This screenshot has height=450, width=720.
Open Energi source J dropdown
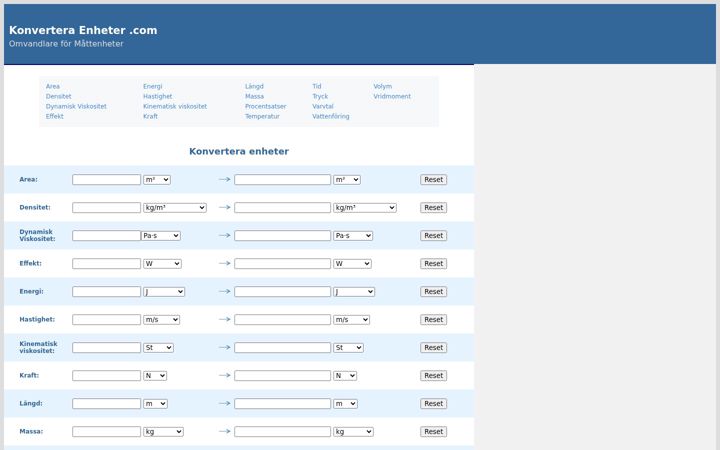click(x=164, y=292)
